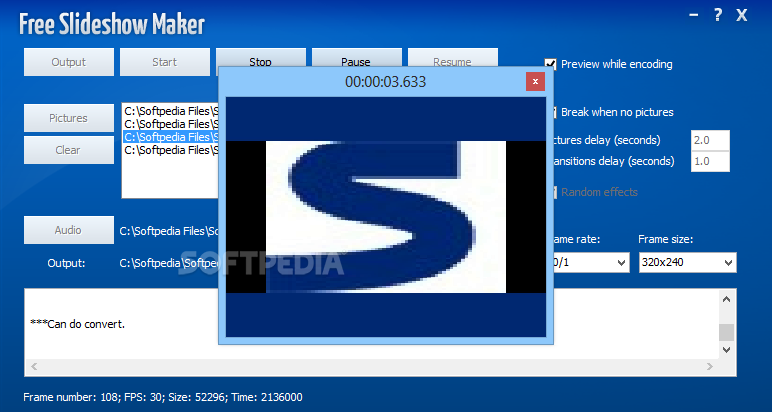Screen dimensions: 772x412
Task: Click the preview timestamp 00:00:03.633
Action: point(386,82)
